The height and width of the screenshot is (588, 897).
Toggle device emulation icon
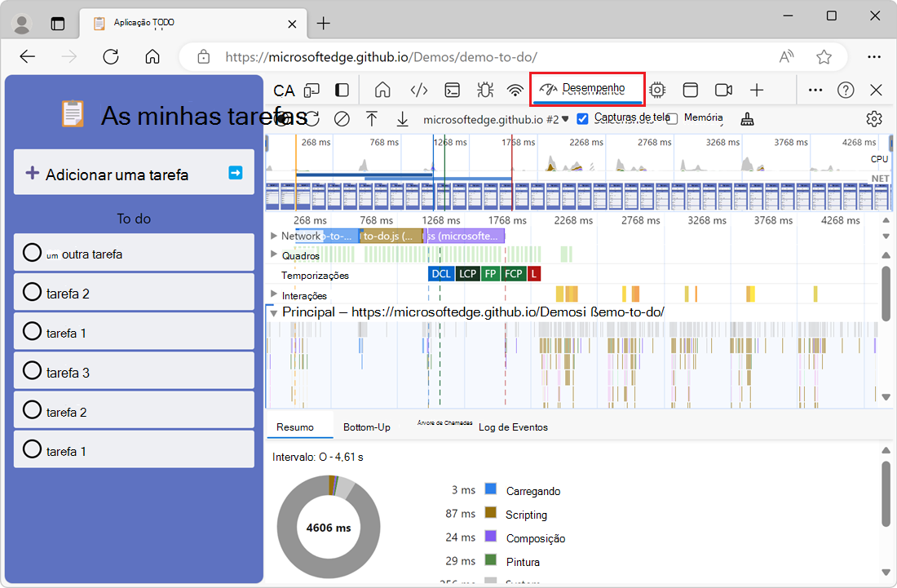pyautogui.click(x=312, y=90)
